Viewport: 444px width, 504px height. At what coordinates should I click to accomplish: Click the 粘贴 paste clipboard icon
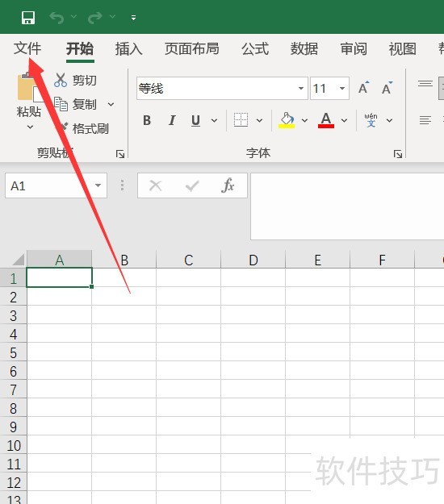29,87
